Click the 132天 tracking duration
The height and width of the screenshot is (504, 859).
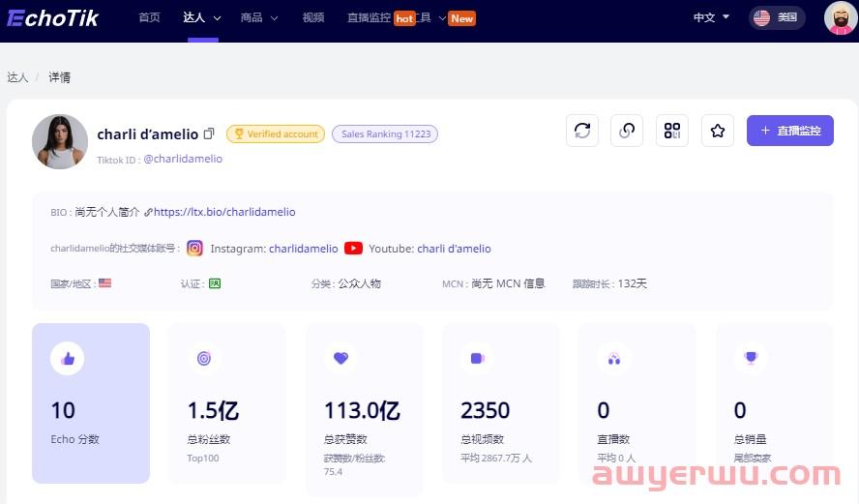633,283
